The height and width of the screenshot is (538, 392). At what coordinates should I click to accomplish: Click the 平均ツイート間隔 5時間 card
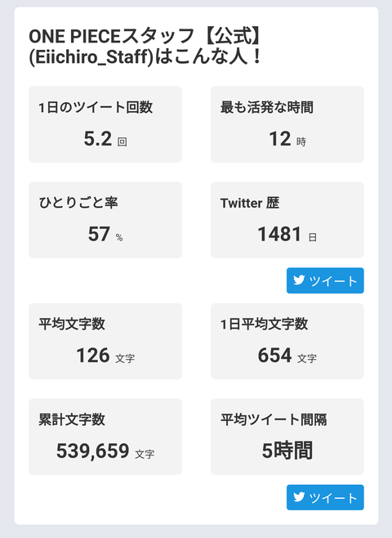point(287,437)
